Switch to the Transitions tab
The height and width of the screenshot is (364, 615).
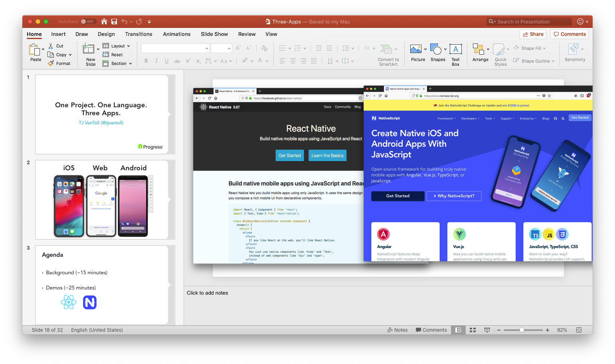pyautogui.click(x=138, y=34)
